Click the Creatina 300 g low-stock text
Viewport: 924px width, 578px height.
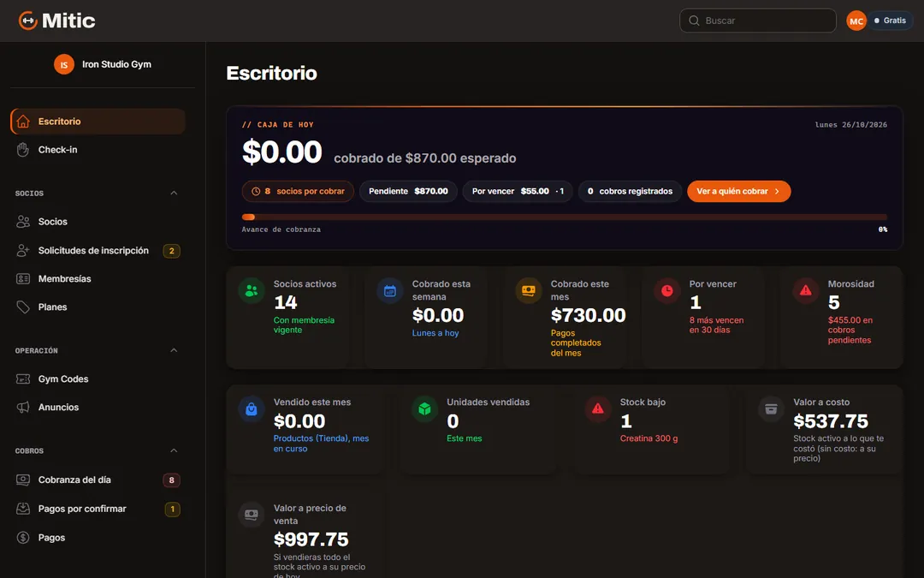coord(649,438)
